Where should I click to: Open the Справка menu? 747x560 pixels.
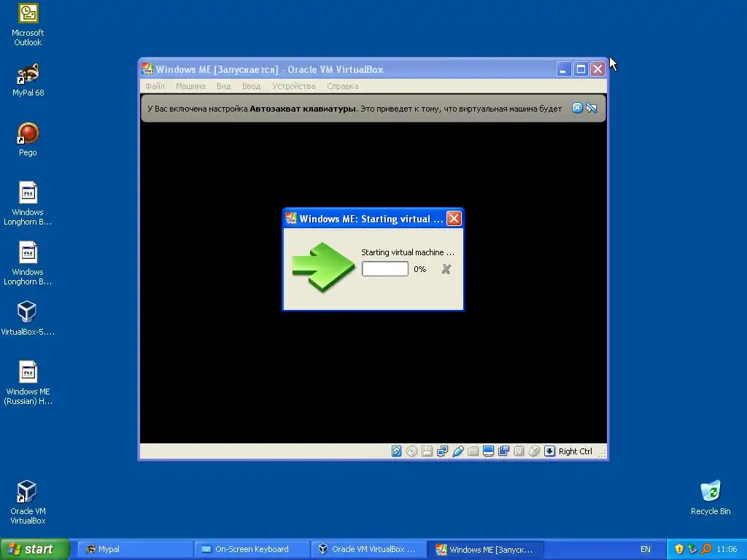pos(343,86)
